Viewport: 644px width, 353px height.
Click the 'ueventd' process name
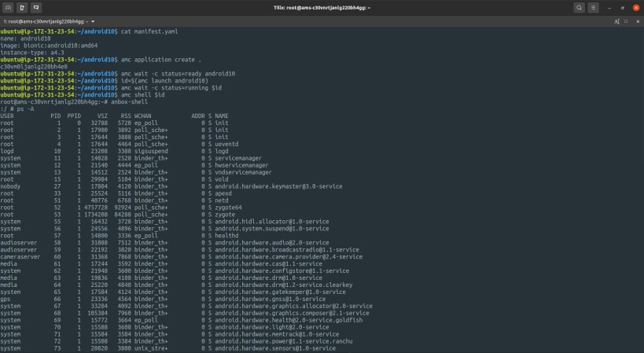point(226,144)
